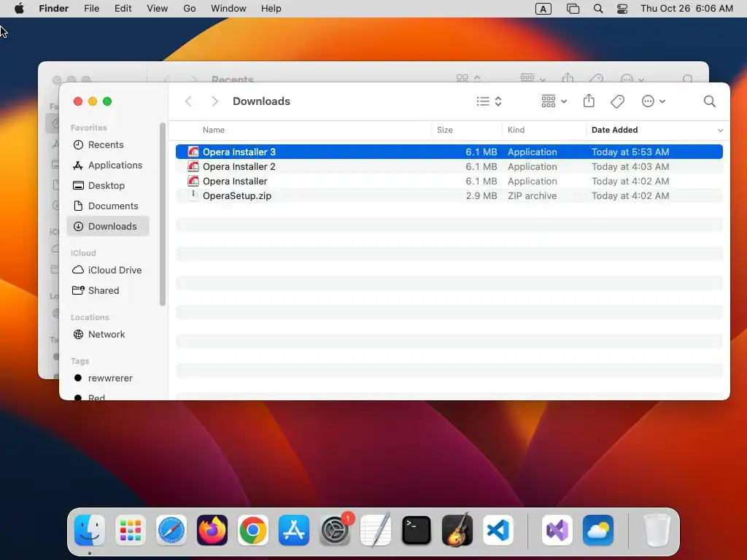Screen dimensions: 747x560
Task: Select Network under Locations
Action: (108, 334)
